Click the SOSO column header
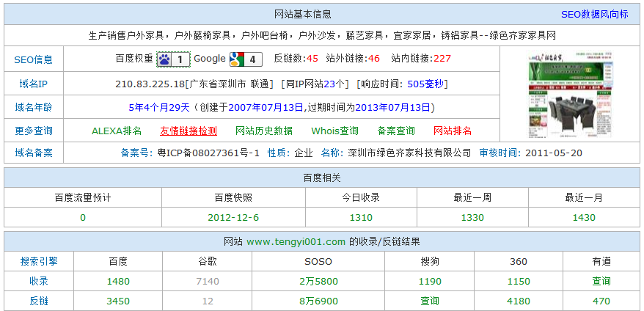This screenshot has width=644, height=311. pyautogui.click(x=318, y=261)
